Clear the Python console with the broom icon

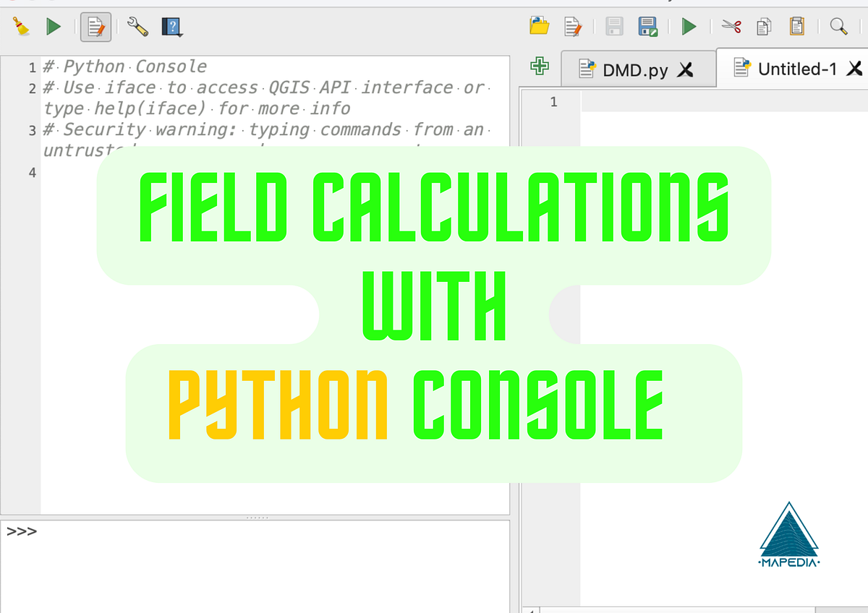click(20, 27)
